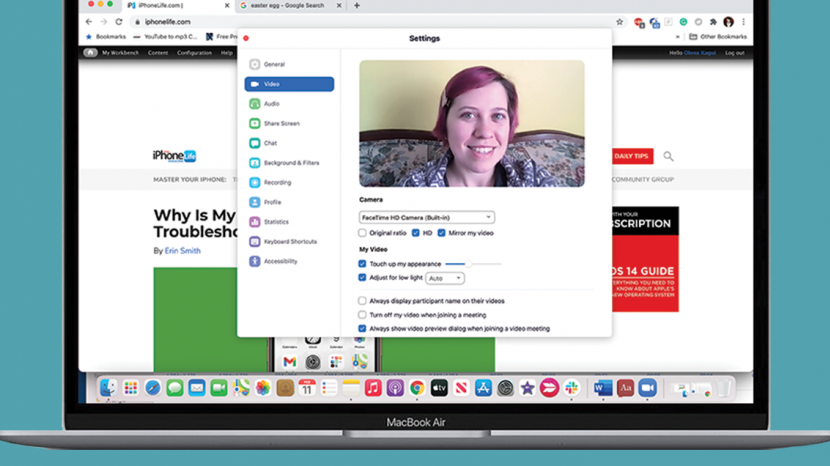
Task: Go back in Chrome browser
Action: pos(88,22)
